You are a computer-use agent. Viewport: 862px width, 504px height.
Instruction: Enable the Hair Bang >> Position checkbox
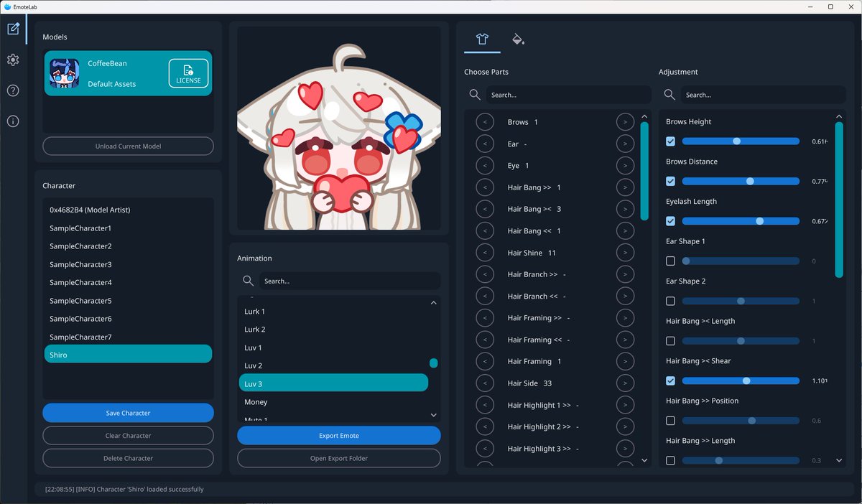[x=670, y=421]
